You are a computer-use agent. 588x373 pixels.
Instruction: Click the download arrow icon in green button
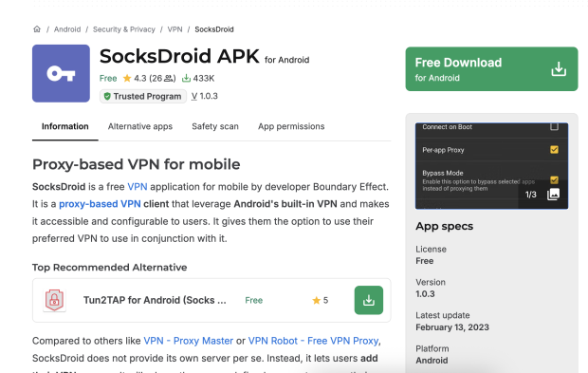pyautogui.click(x=559, y=69)
